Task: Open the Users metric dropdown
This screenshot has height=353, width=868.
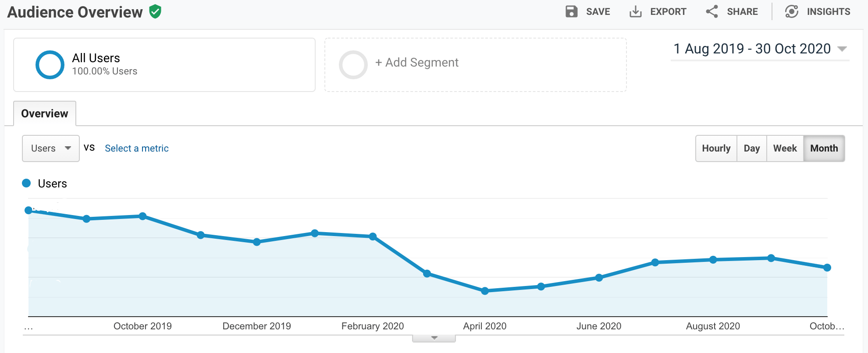Action: click(51, 148)
